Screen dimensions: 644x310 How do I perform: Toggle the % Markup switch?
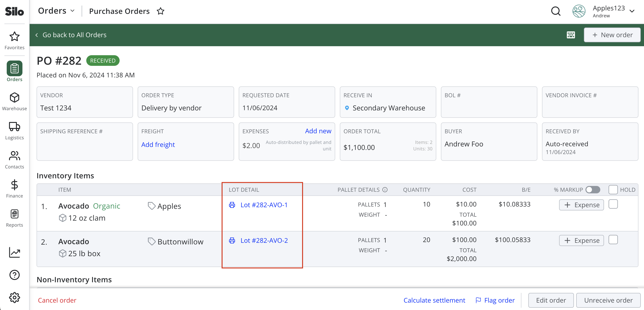click(593, 190)
